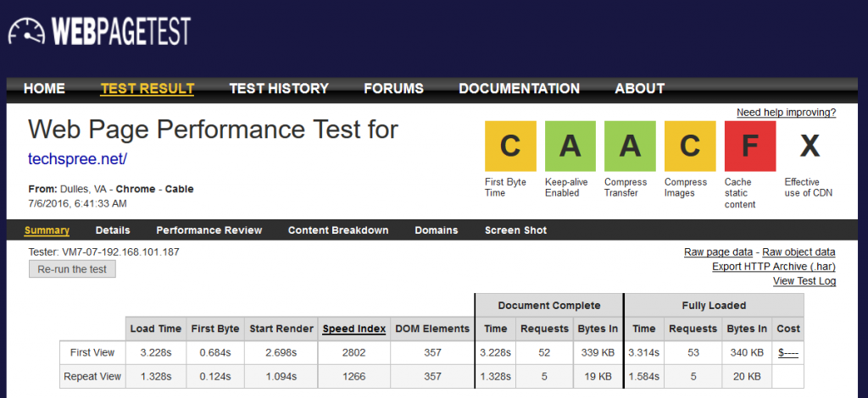The image size is (868, 398).
Task: Open the Compress Transfer grade A
Action: [630, 146]
